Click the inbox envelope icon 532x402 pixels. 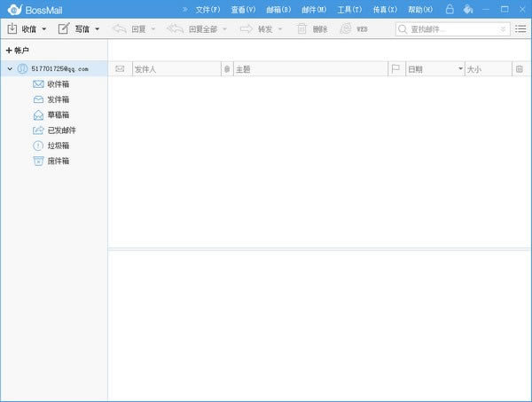pyautogui.click(x=38, y=84)
